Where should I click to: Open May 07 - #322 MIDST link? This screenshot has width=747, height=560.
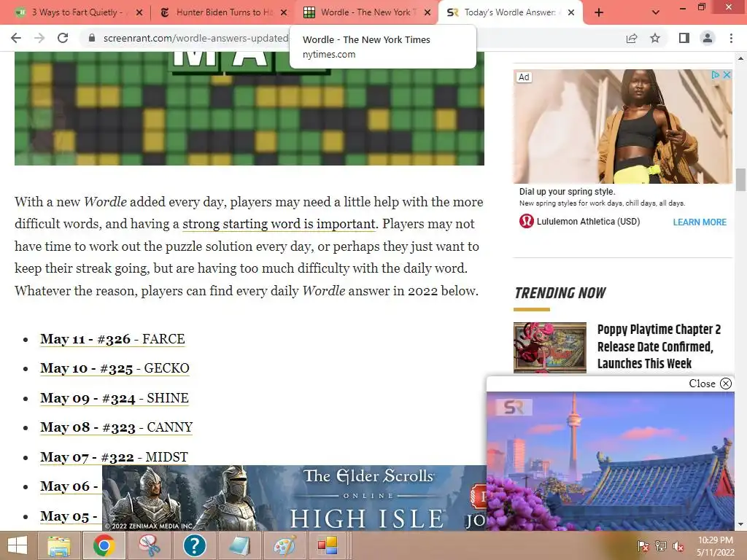(114, 457)
